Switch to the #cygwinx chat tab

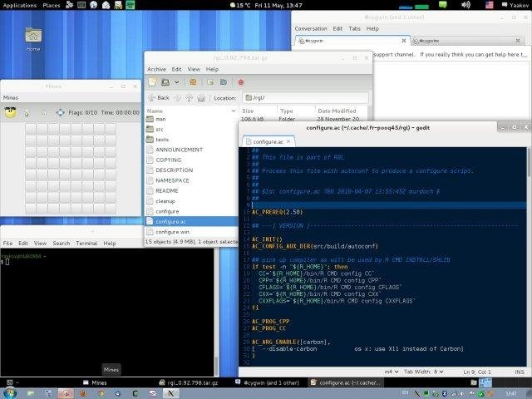[x=430, y=40]
